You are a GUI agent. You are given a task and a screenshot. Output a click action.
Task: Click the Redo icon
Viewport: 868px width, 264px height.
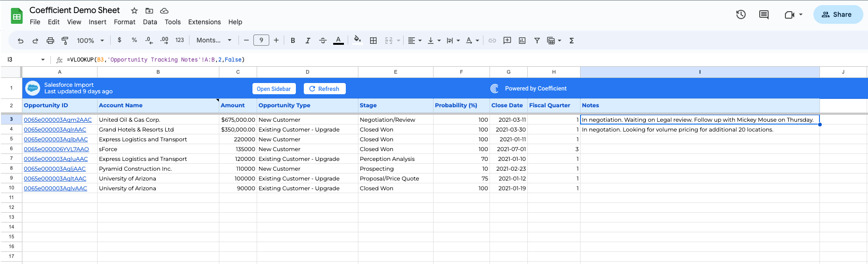point(35,41)
